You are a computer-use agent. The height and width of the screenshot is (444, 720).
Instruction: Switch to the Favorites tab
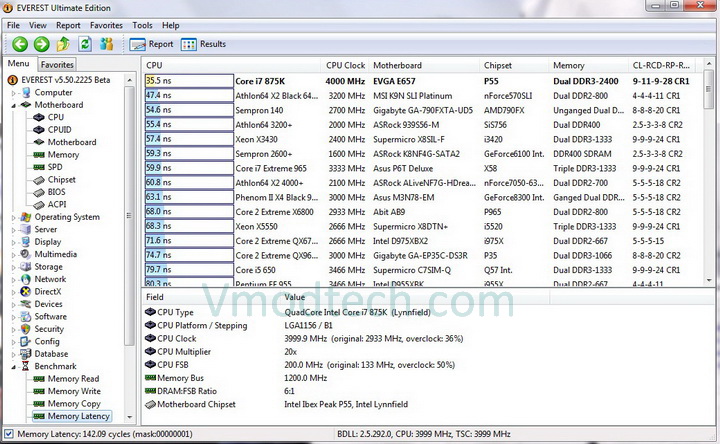point(57,65)
